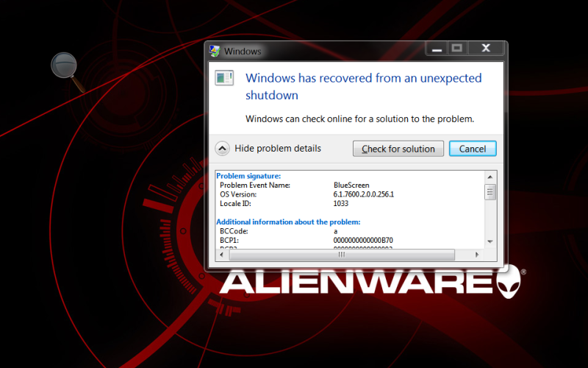Click the problem report icon beside the heading
This screenshot has width=588, height=368.
(224, 78)
